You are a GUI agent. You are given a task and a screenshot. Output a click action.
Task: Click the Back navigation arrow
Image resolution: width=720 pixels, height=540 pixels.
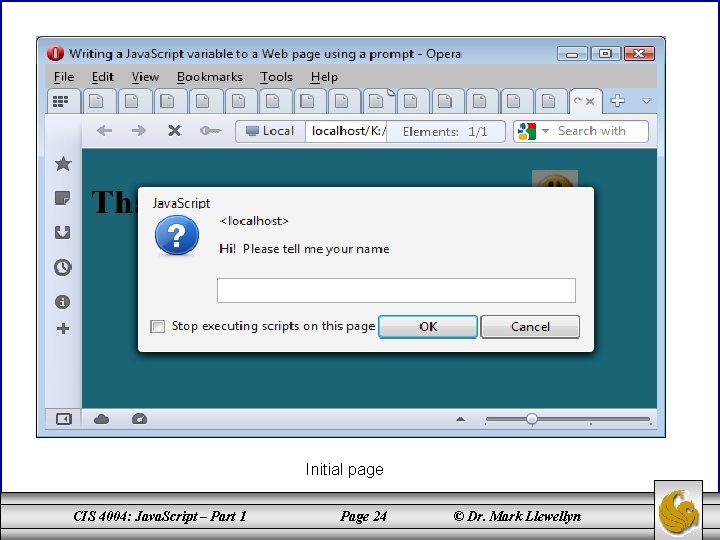point(104,131)
